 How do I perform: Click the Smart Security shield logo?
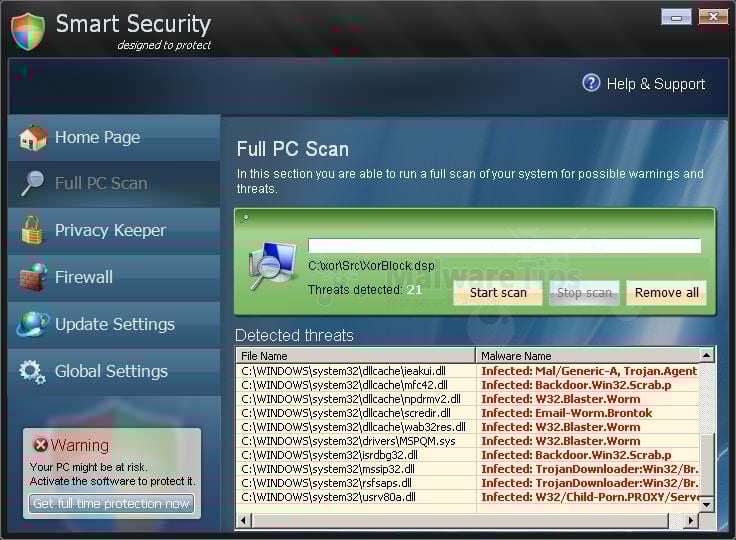pyautogui.click(x=28, y=31)
